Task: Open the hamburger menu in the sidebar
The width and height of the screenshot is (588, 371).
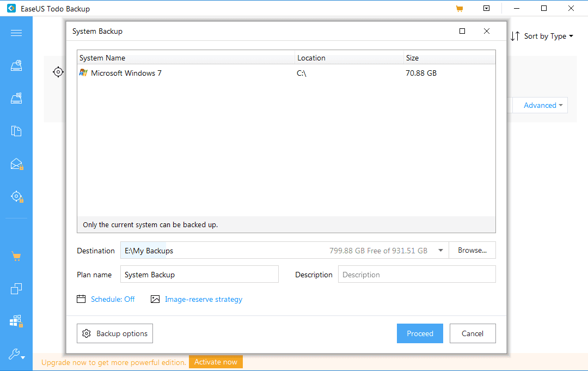Action: point(16,33)
